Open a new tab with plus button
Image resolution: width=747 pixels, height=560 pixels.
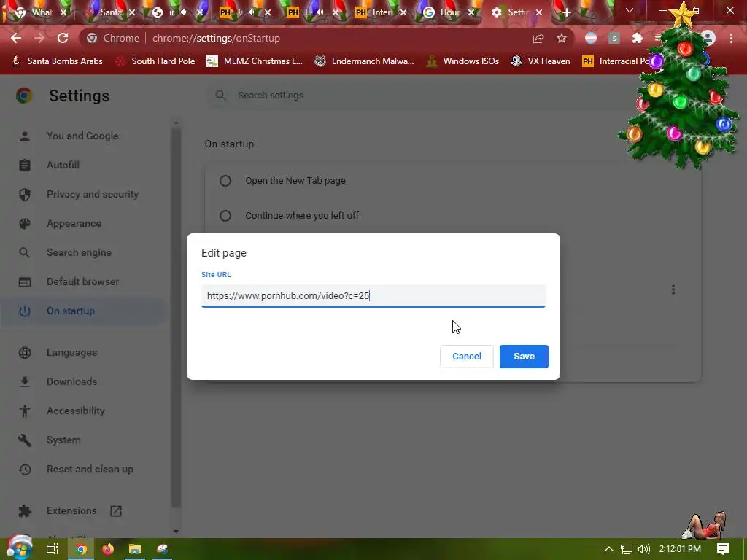tap(566, 12)
